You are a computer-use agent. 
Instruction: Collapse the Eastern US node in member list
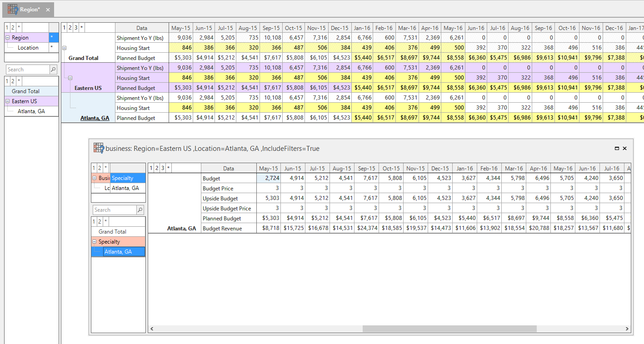(x=8, y=101)
